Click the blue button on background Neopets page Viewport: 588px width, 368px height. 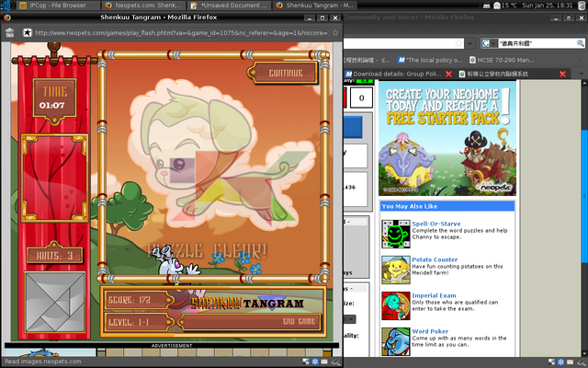coord(353,127)
